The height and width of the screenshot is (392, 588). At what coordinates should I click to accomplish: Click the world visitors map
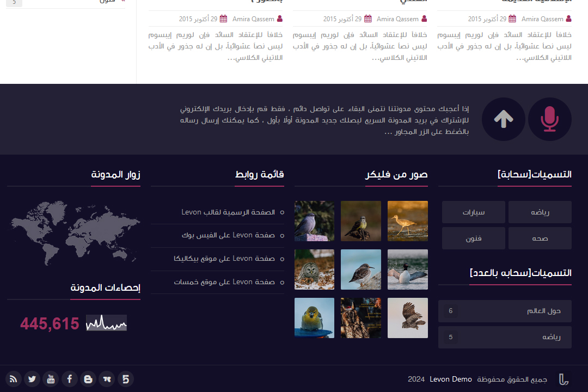click(74, 233)
